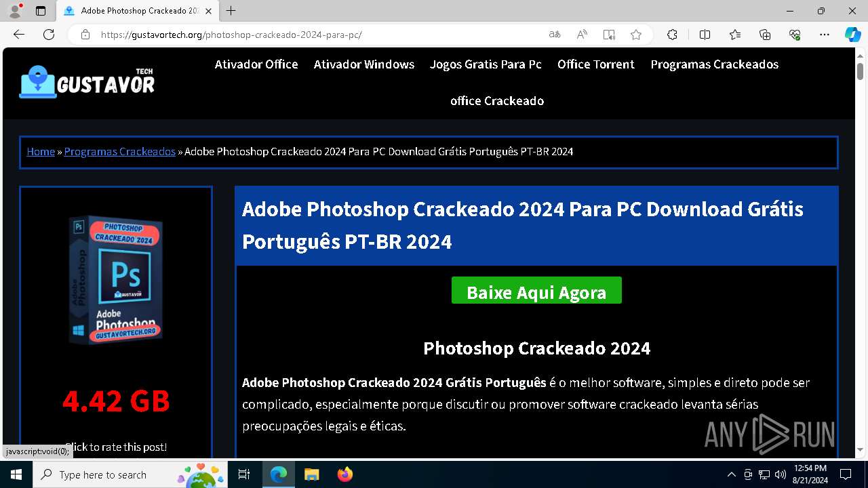Screen dimensions: 868x488
Task: Open office Crackeado menu item
Action: point(497,101)
